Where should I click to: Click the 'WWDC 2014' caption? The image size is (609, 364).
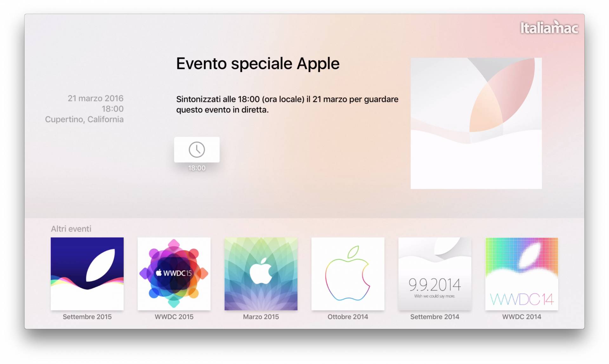coord(522,317)
